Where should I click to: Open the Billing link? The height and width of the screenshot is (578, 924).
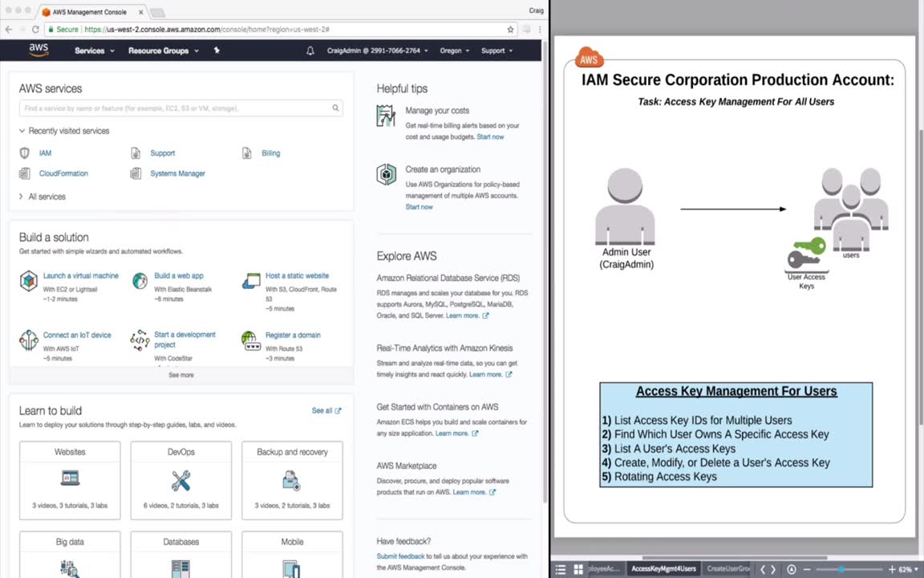coord(271,153)
